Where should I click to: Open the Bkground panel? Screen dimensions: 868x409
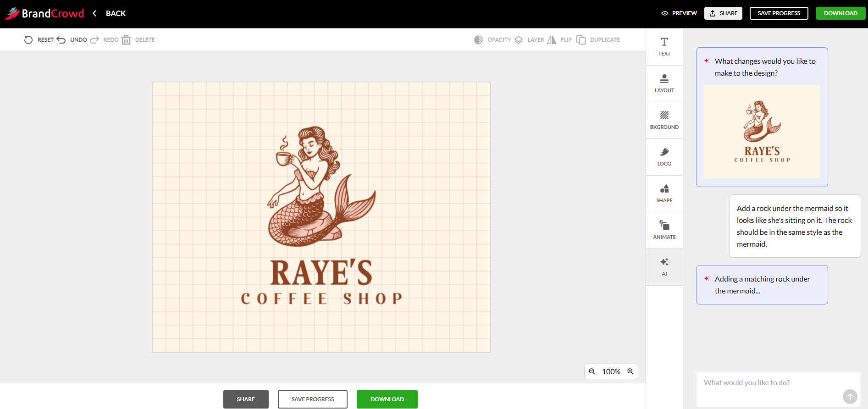pyautogui.click(x=664, y=120)
